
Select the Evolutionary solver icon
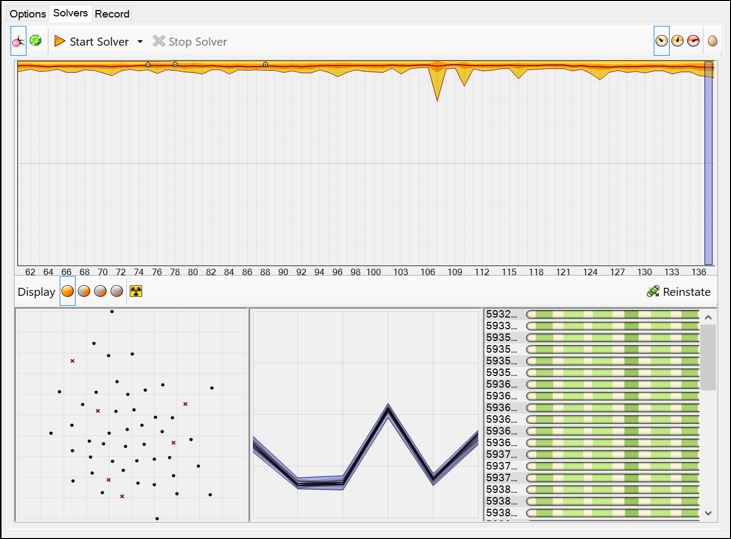click(19, 41)
